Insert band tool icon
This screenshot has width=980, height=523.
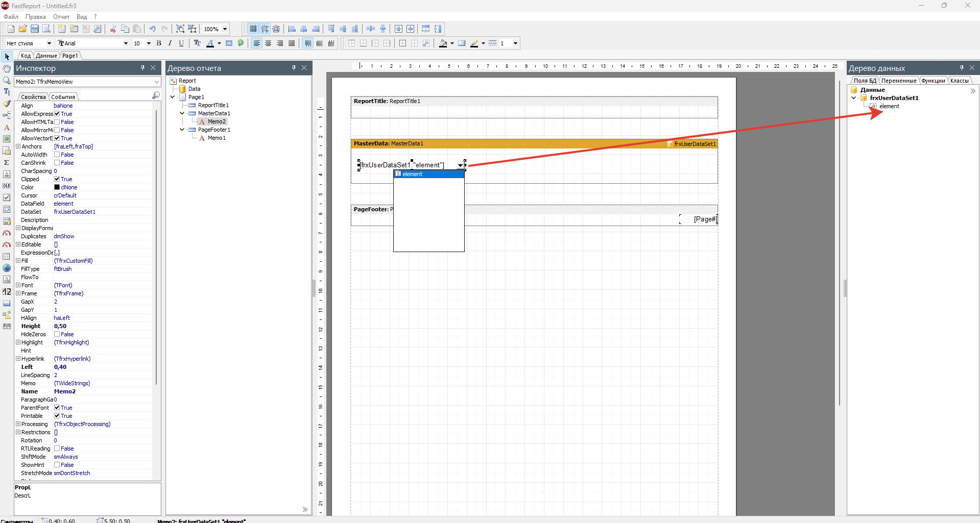[7, 115]
